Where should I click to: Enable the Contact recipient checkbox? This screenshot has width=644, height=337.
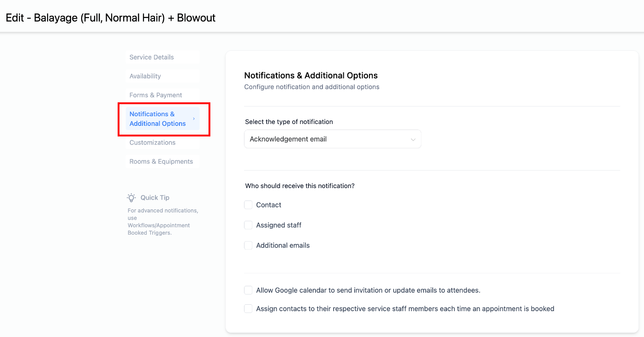(x=248, y=205)
